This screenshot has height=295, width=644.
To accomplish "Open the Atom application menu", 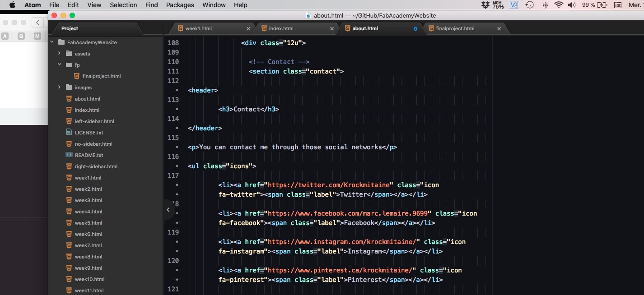I will pos(33,5).
